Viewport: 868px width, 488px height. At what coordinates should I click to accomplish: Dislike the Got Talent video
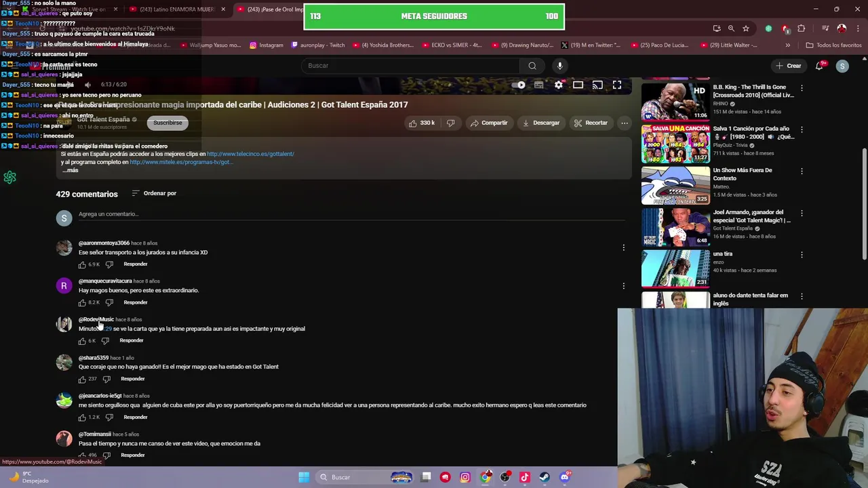(x=450, y=123)
